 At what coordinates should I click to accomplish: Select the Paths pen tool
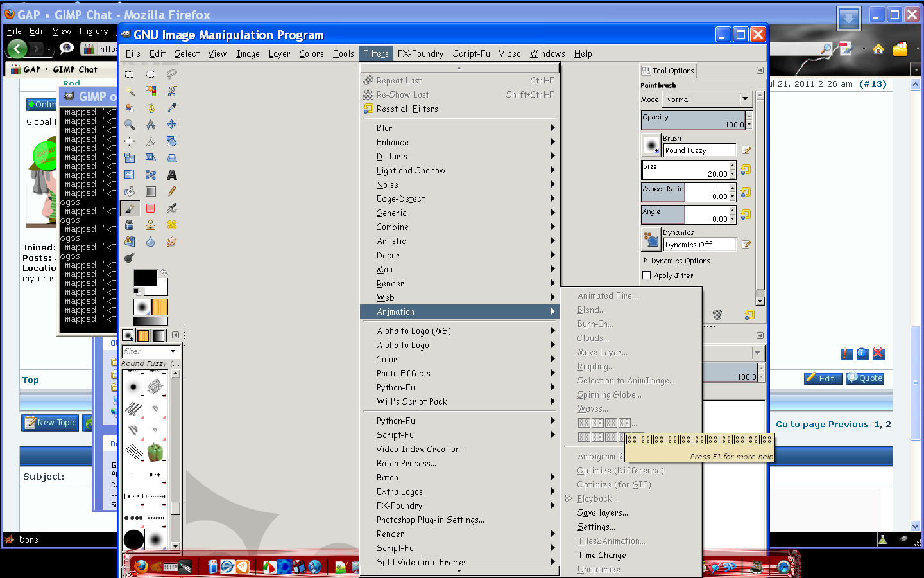click(x=151, y=108)
